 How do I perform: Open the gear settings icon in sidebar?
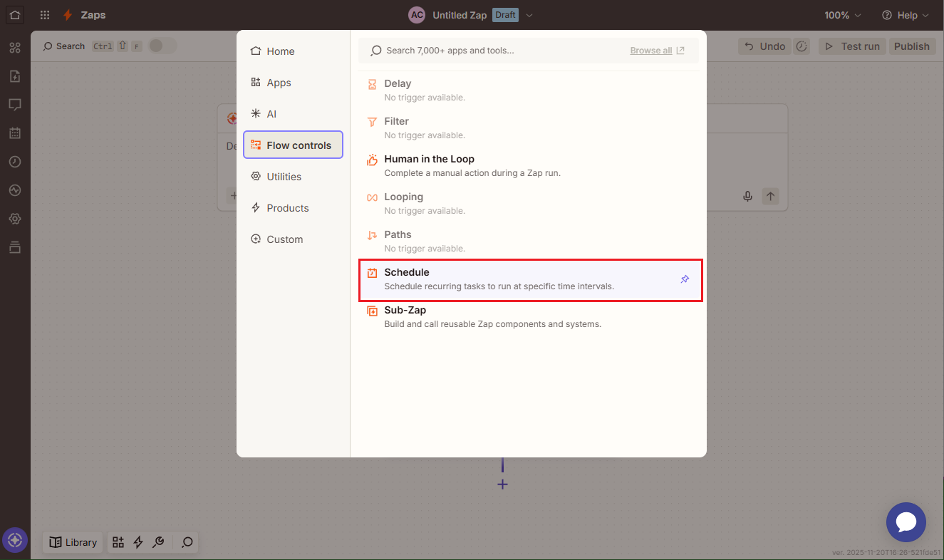point(15,219)
